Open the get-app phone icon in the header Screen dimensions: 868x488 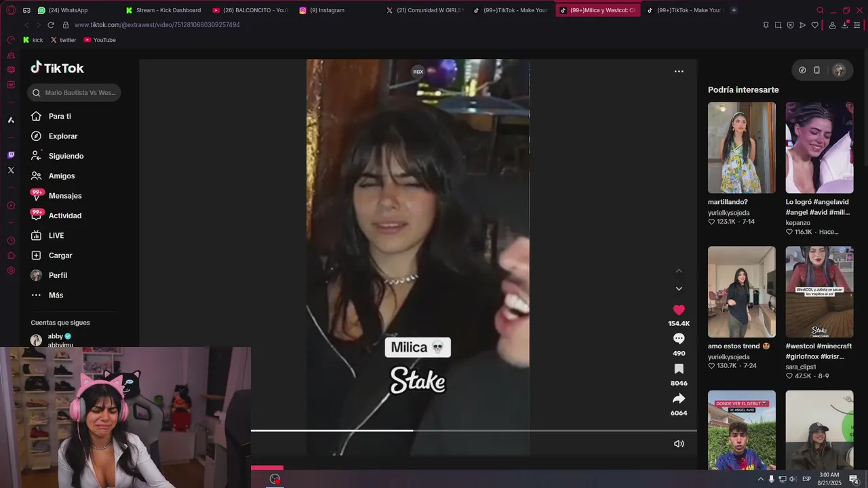tap(816, 70)
